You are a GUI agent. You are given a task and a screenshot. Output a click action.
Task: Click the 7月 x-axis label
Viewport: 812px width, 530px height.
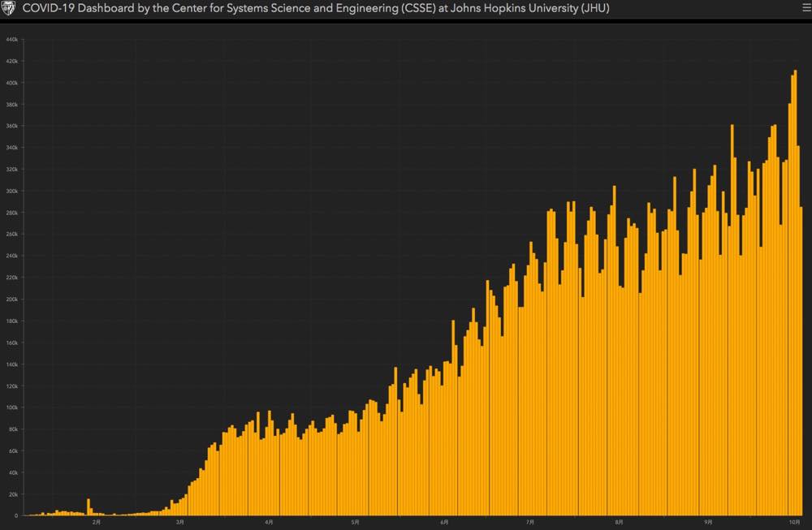coord(530,523)
